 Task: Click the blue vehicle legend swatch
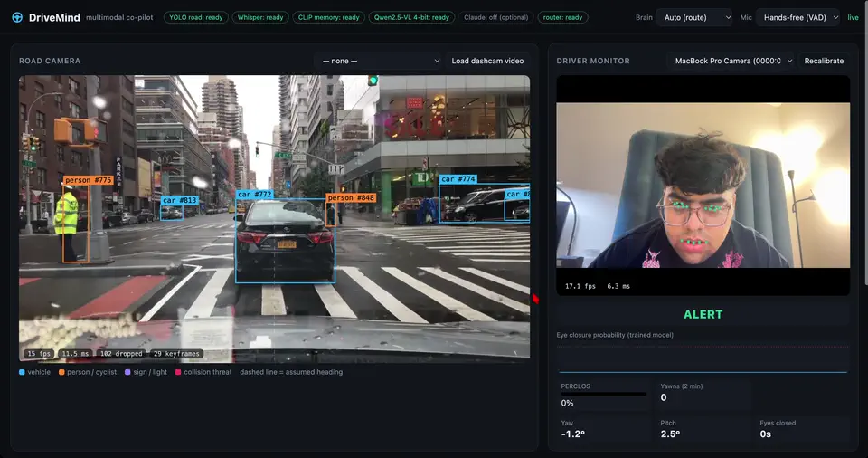22,372
